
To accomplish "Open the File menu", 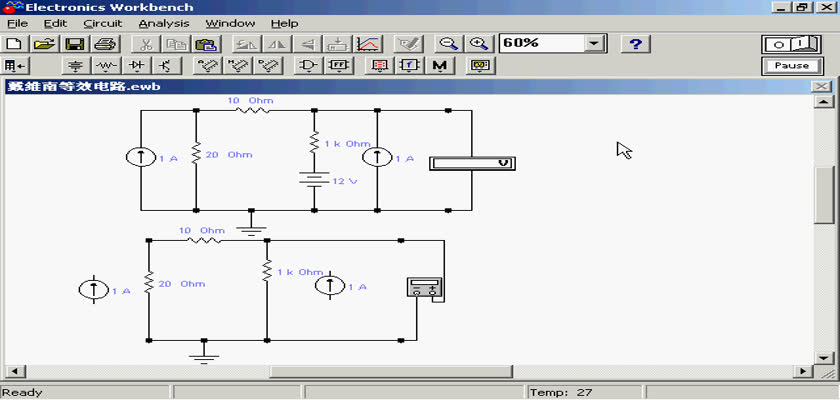I will coord(17,24).
